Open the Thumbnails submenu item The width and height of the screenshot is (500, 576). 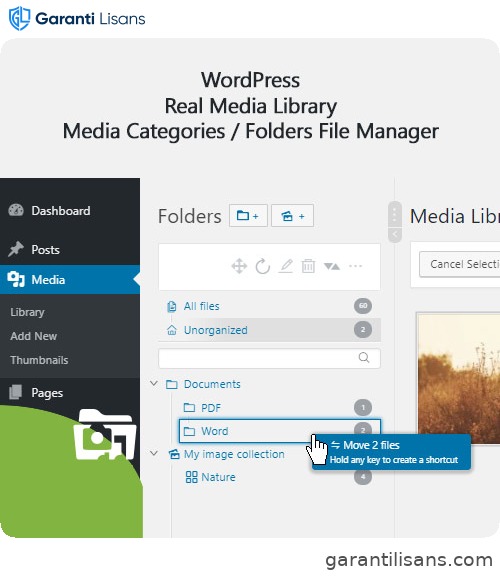(x=39, y=360)
